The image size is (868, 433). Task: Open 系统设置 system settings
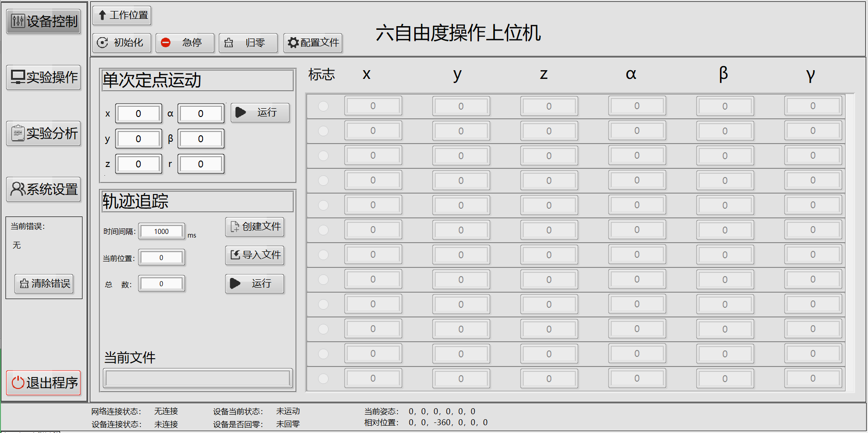(x=44, y=189)
